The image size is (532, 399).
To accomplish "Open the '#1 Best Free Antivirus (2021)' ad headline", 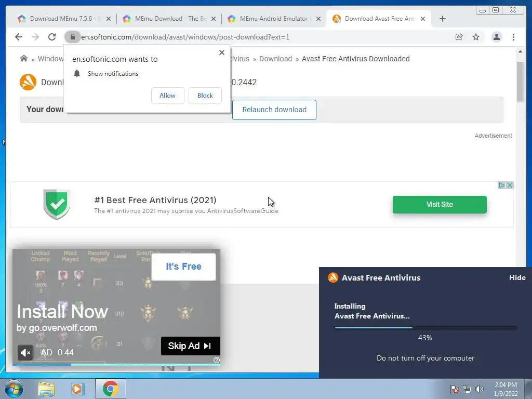I will coord(155,200).
